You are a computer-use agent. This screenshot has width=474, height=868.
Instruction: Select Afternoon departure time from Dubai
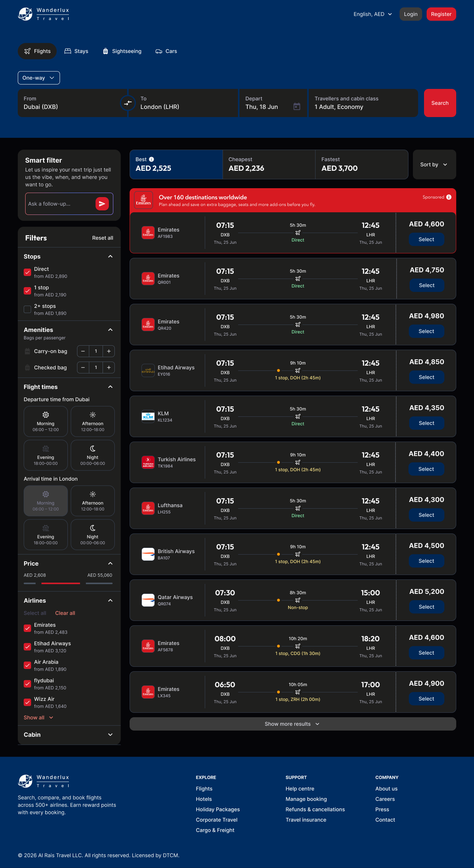click(x=93, y=422)
